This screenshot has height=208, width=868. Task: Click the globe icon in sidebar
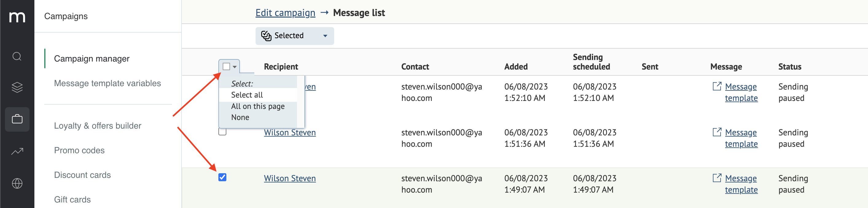click(17, 183)
